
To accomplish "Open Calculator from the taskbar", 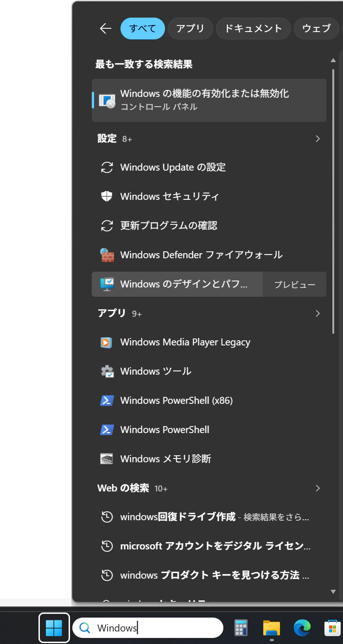I will 241,628.
